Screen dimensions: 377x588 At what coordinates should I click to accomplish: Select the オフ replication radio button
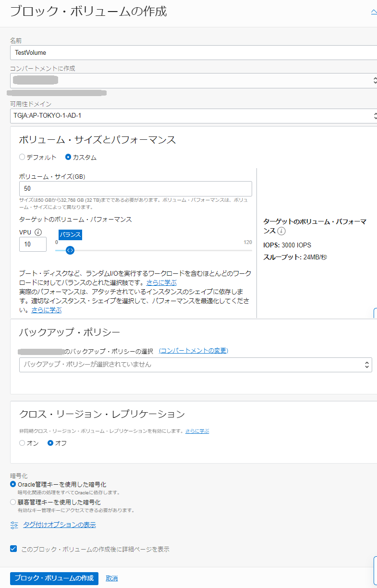click(x=50, y=443)
